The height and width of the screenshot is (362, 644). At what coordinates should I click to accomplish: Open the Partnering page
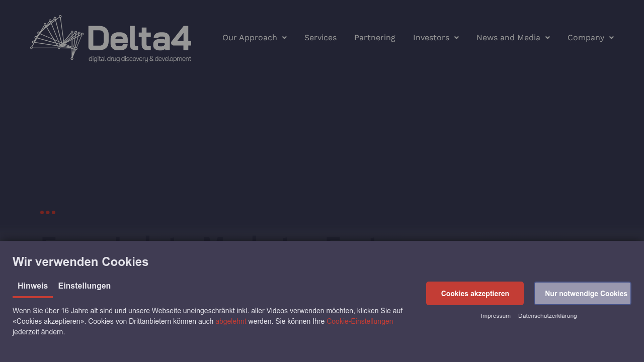pos(375,38)
